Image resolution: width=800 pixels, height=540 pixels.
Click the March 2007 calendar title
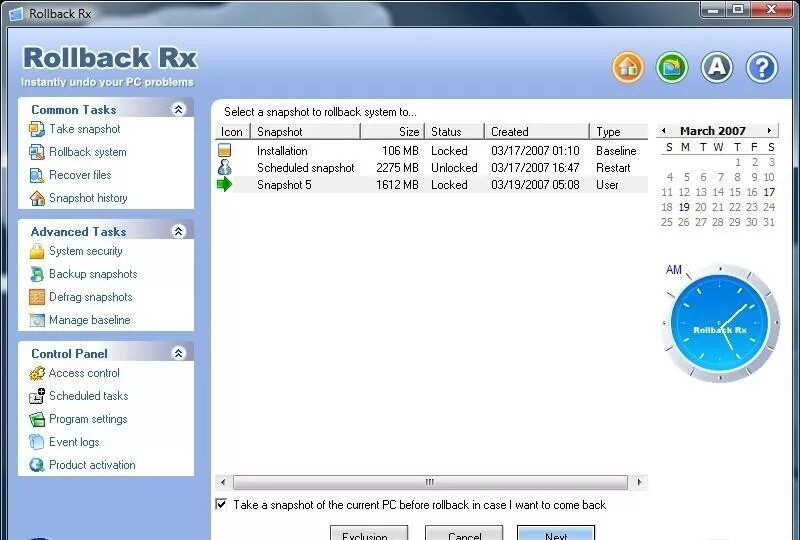click(713, 131)
